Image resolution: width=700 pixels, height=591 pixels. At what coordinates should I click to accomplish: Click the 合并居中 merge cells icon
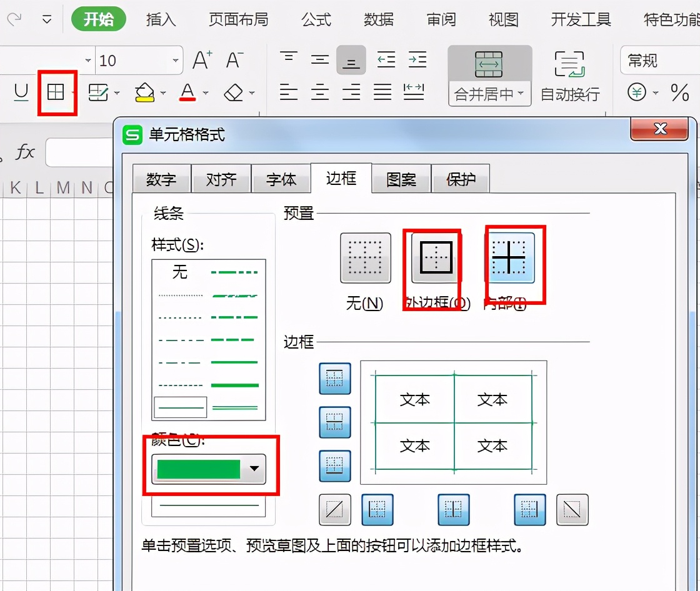pyautogui.click(x=489, y=64)
